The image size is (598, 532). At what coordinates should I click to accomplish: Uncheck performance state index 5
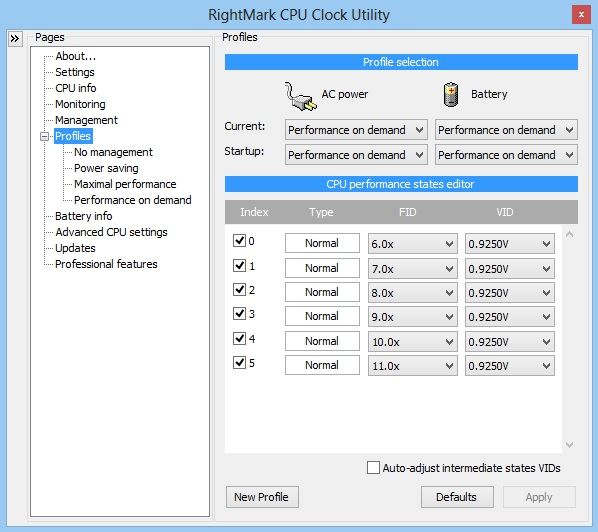coord(239,362)
